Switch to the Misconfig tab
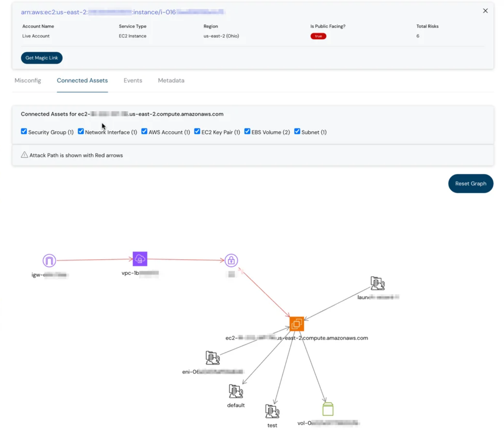 pyautogui.click(x=28, y=80)
